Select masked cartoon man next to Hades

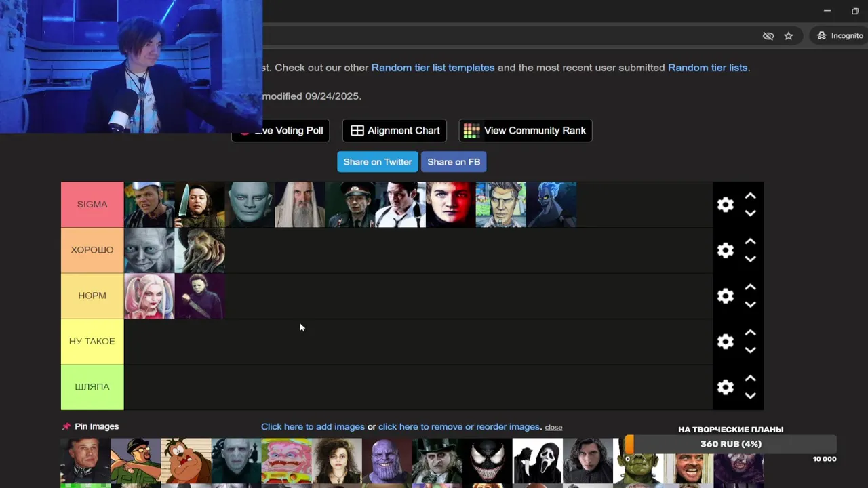pyautogui.click(x=500, y=205)
